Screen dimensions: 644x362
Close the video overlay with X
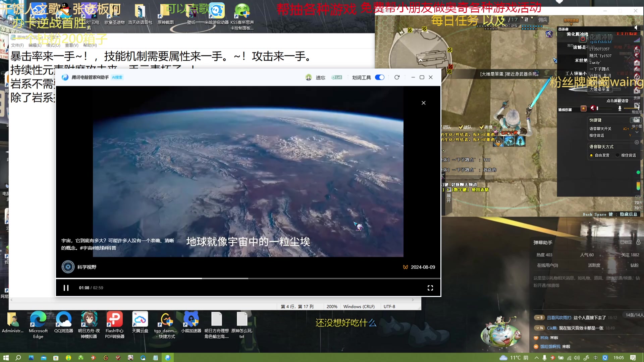(424, 103)
